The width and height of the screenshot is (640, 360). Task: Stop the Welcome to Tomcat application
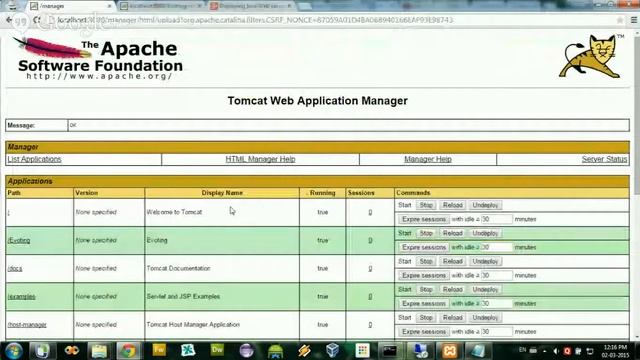(x=426, y=205)
